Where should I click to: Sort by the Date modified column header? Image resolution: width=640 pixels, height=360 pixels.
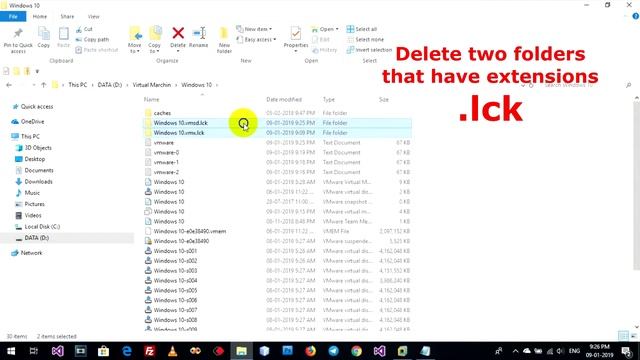284,99
